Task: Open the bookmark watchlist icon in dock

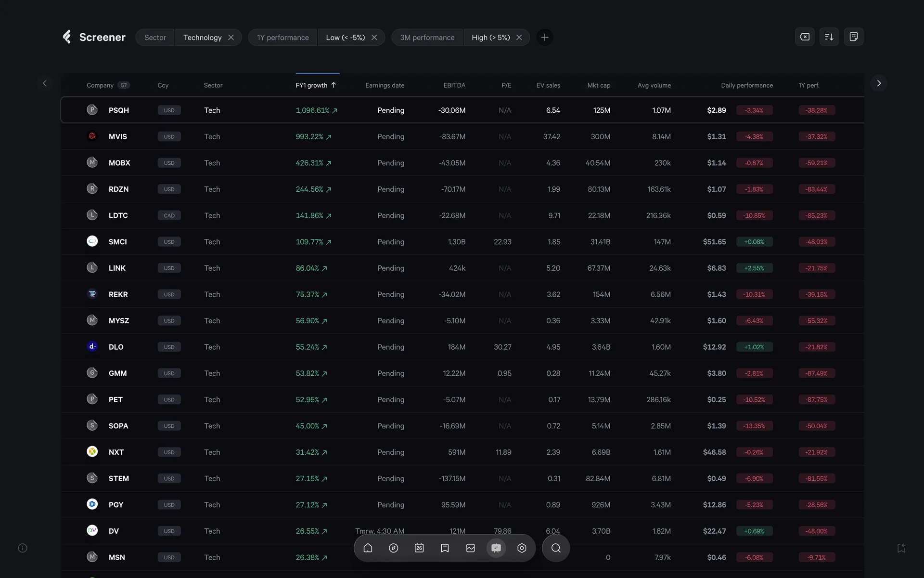Action: coord(445,548)
